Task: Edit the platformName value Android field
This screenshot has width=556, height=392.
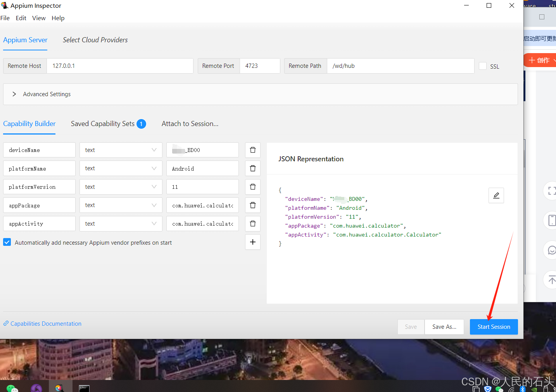Action: pyautogui.click(x=202, y=168)
